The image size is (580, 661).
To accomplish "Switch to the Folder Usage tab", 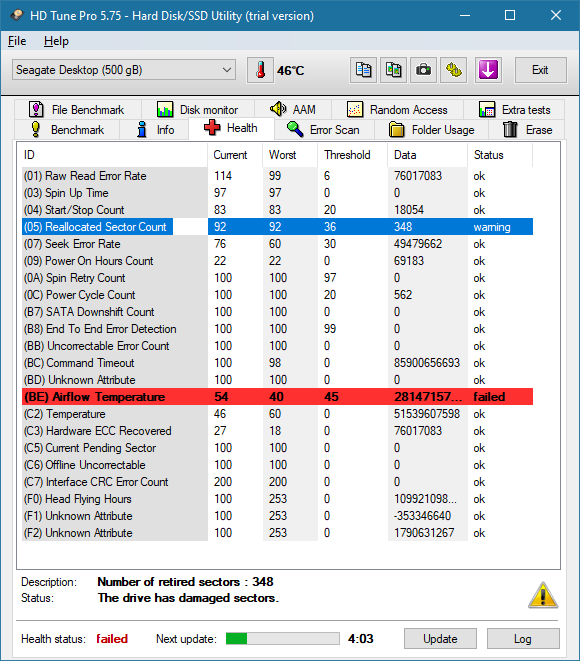I will click(x=431, y=129).
